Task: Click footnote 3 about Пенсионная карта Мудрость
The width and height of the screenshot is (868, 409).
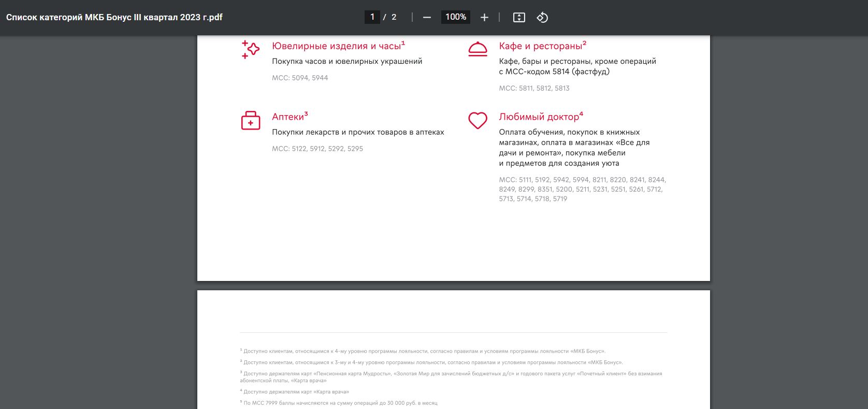Action: tap(451, 377)
